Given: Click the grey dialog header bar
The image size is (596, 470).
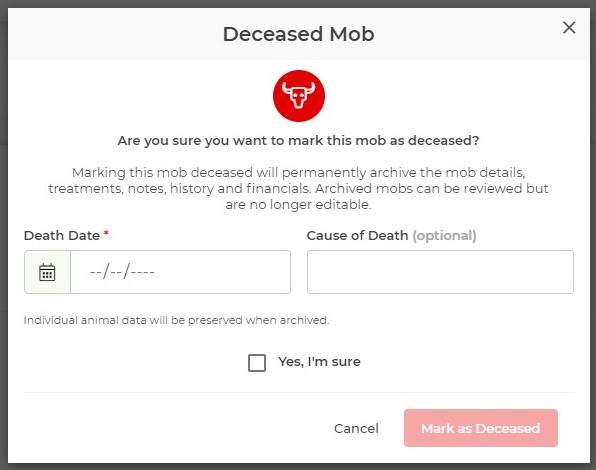Looking at the screenshot, I should click(x=299, y=34).
